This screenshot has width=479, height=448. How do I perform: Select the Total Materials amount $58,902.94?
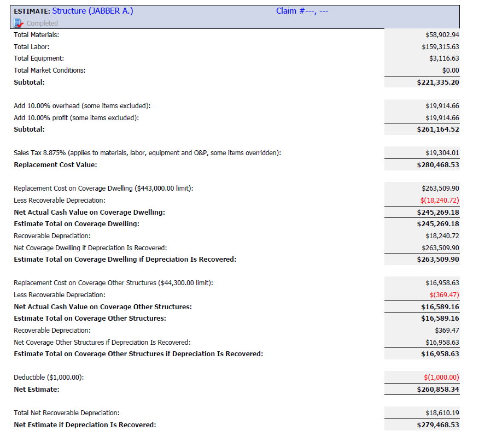click(442, 35)
